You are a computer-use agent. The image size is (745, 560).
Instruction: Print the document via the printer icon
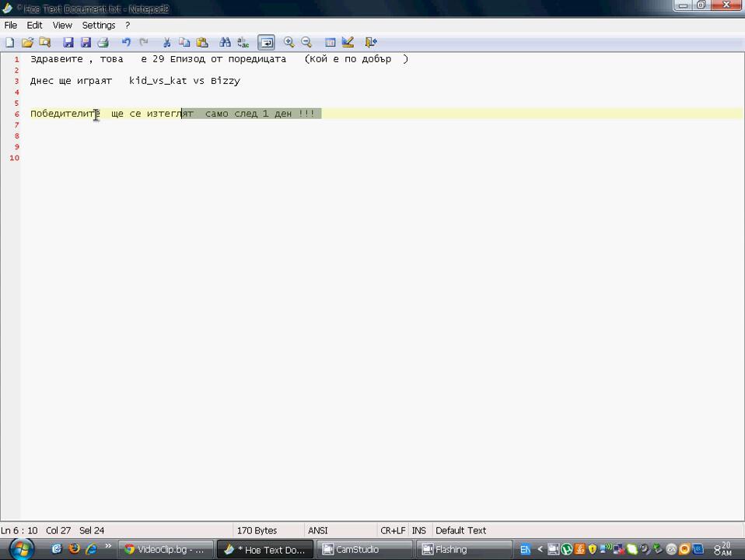click(103, 42)
